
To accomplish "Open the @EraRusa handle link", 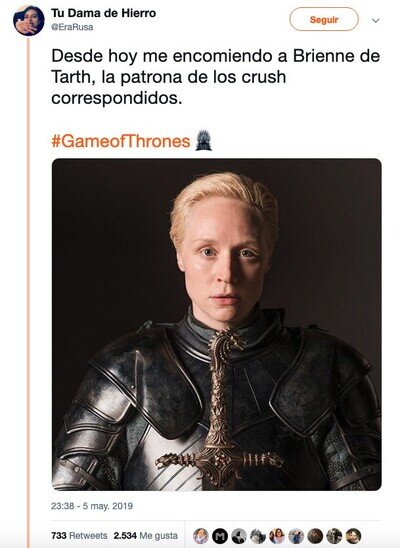I will (72, 28).
